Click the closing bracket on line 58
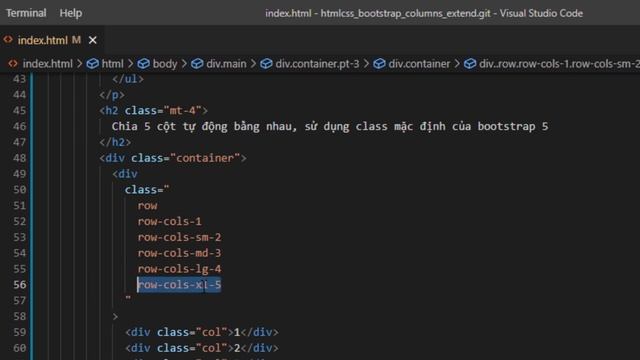Screen dimensions: 640x360 115,317
